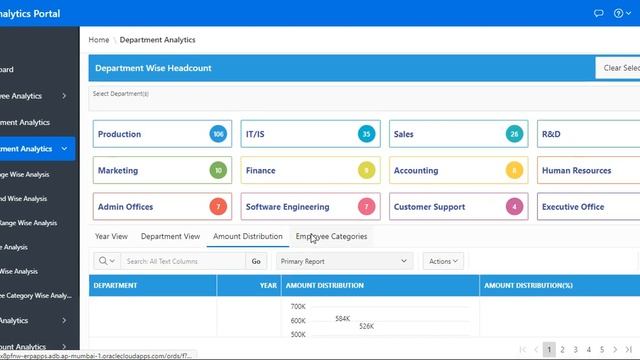640x360 pixels.
Task: Select the Finance department card
Action: click(310, 170)
